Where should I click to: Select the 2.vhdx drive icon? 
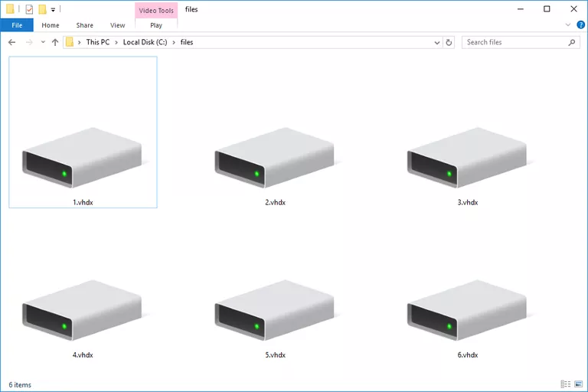(x=275, y=157)
